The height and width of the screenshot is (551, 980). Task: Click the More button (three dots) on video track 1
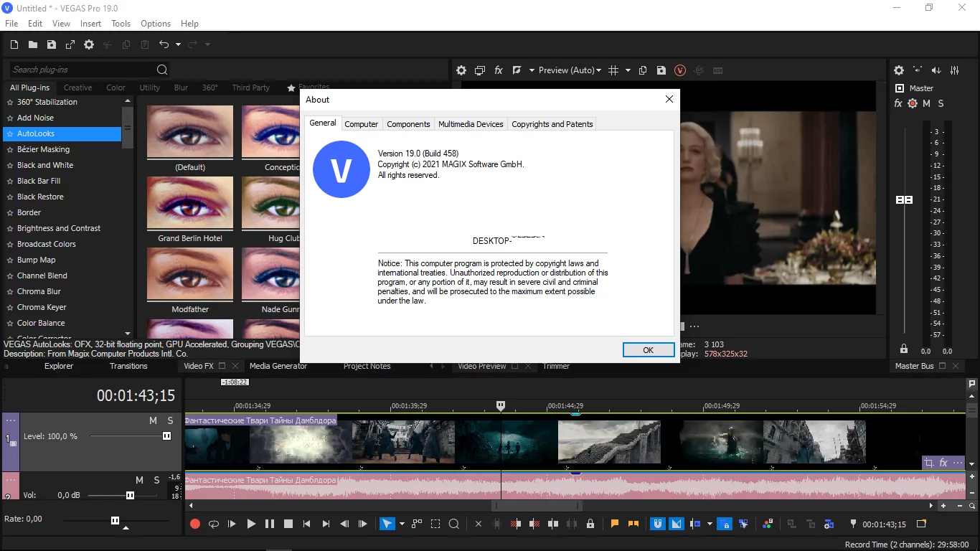pyautogui.click(x=11, y=421)
